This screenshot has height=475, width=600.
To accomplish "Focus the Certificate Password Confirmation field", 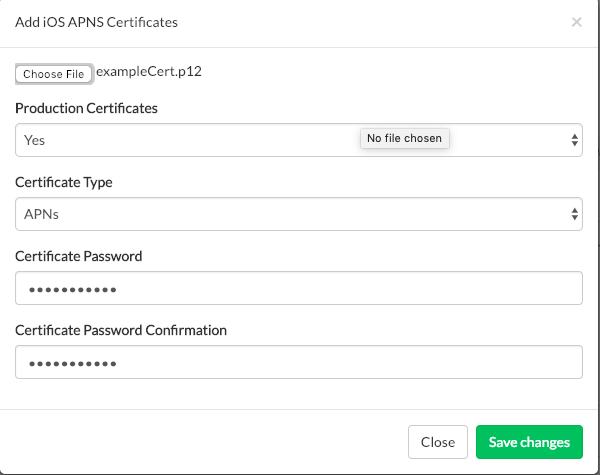I will coord(298,362).
